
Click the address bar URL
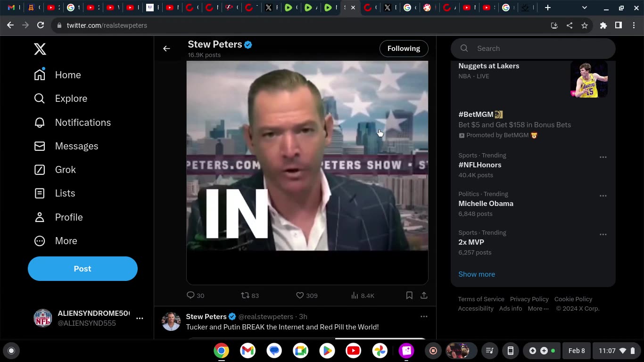coord(107,25)
